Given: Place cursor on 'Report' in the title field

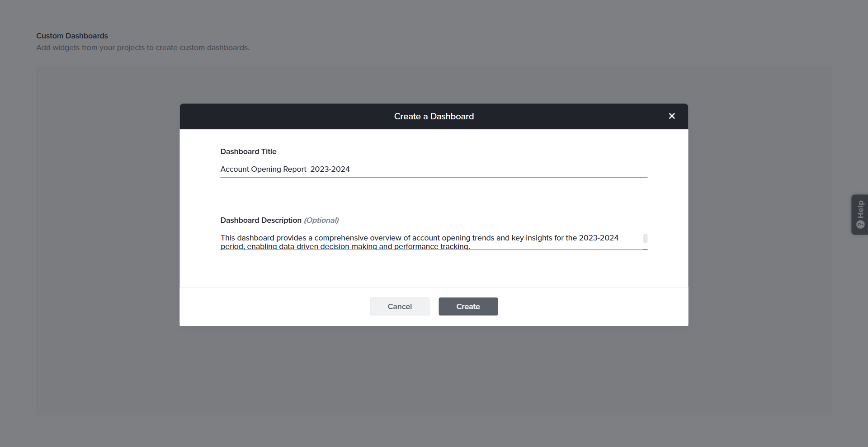Looking at the screenshot, I should [294, 169].
